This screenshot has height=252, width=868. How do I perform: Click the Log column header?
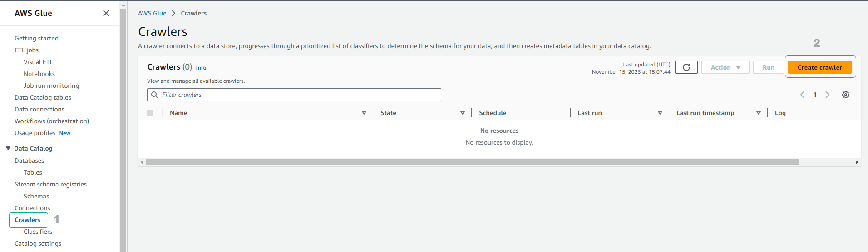point(780,113)
